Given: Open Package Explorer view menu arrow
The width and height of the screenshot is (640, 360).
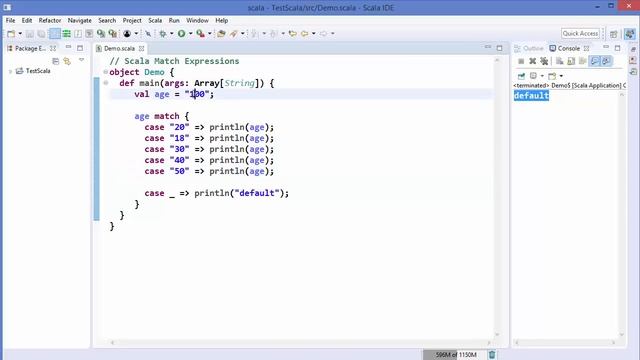Looking at the screenshot, I should pyautogui.click(x=82, y=60).
